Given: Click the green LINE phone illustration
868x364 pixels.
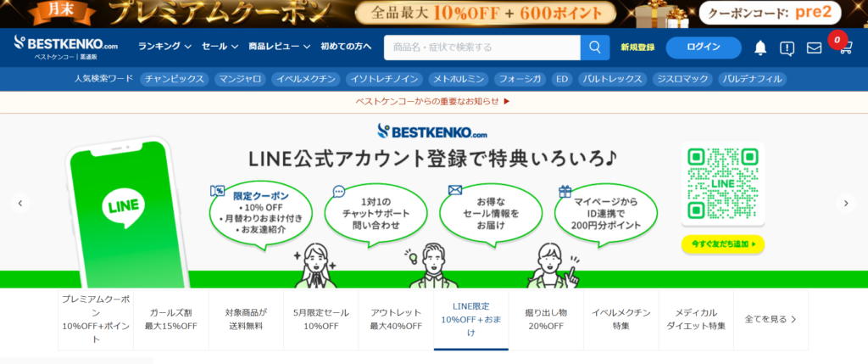Looking at the screenshot, I should click(127, 213).
